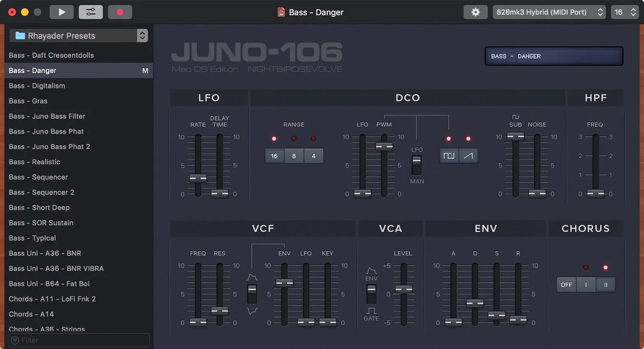Enable the DCO pulse wave button

(448, 156)
